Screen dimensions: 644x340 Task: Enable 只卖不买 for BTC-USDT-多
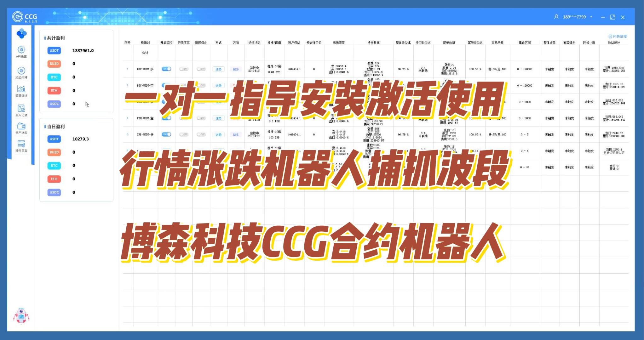(x=184, y=69)
